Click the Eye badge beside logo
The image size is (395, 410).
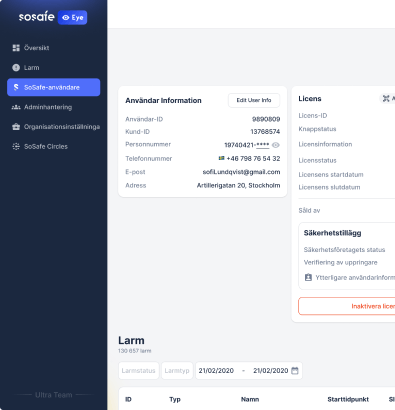(x=73, y=18)
